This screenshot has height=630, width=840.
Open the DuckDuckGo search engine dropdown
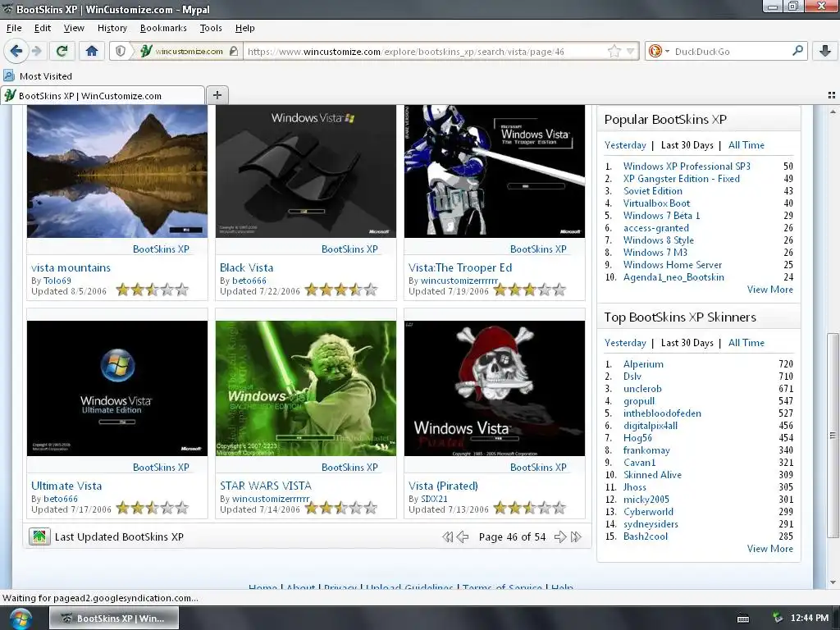[x=659, y=52]
